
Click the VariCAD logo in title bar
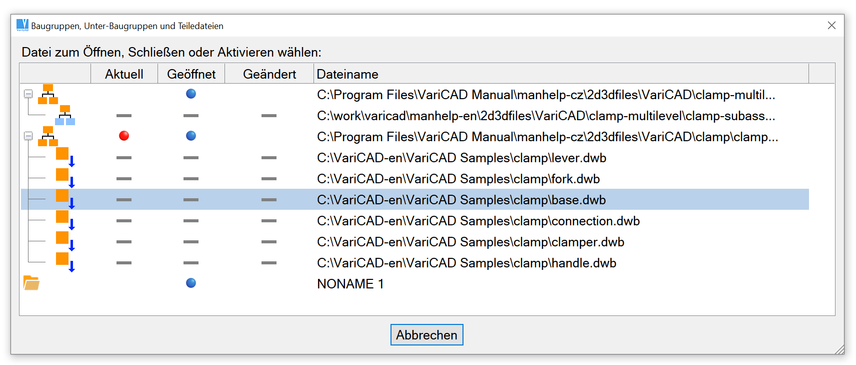coord(22,25)
